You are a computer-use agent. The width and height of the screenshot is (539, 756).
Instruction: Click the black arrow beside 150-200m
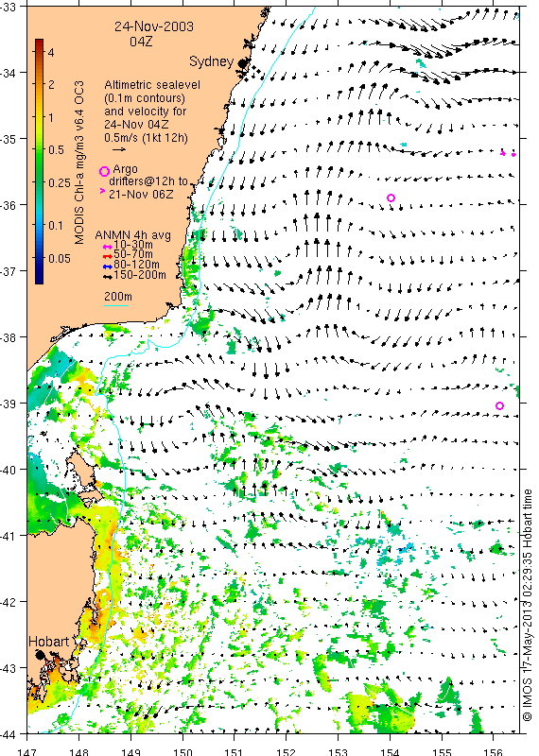(108, 276)
